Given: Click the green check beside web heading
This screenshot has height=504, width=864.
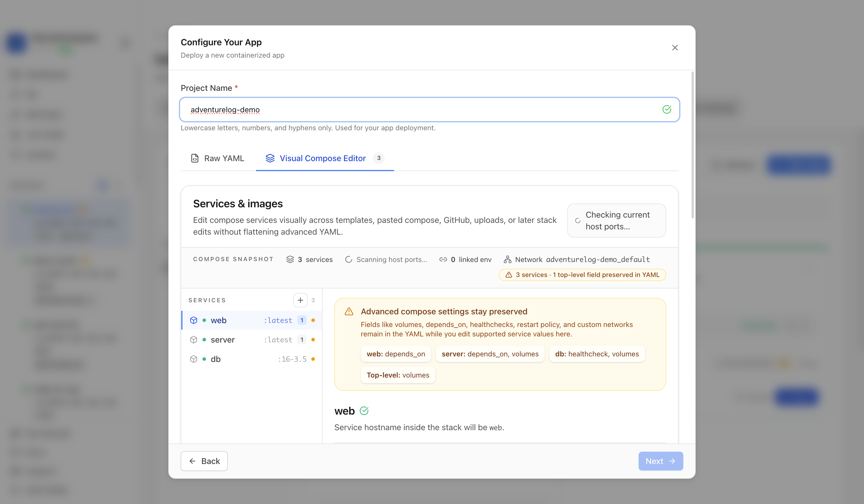Looking at the screenshot, I should [364, 411].
